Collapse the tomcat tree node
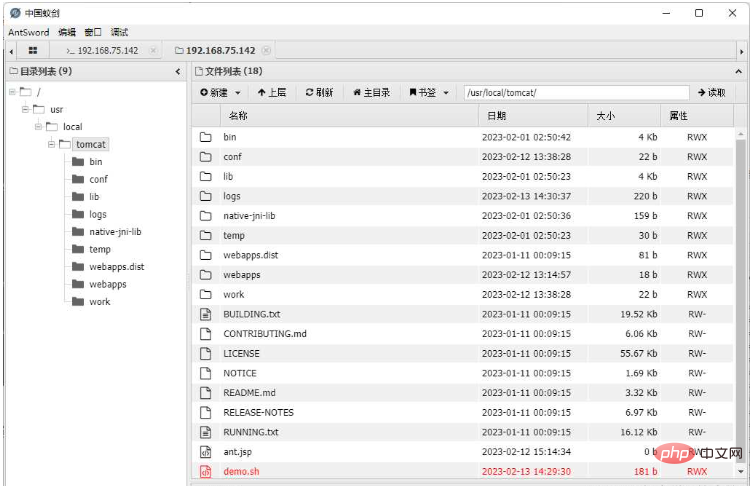The width and height of the screenshot is (753, 486). [x=51, y=144]
